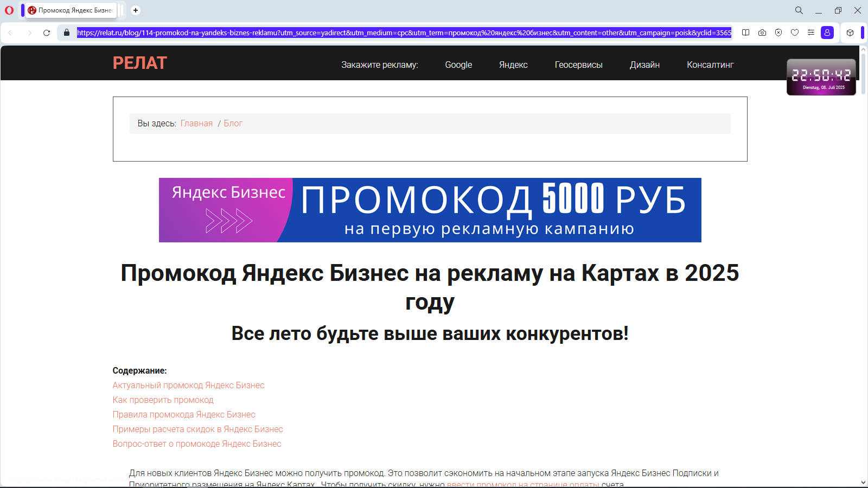This screenshot has height=488, width=868.
Task: Switch to the Промокод Яндекс Бизнес tab
Action: point(71,10)
